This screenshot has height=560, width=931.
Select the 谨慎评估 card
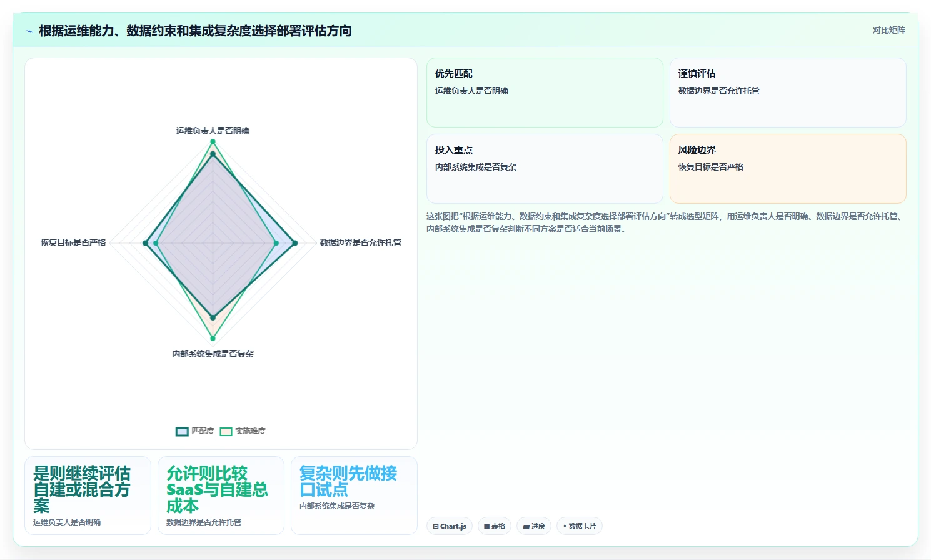click(788, 92)
